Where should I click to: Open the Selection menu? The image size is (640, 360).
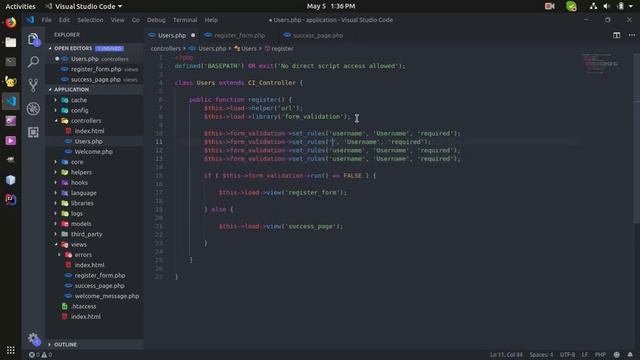[x=90, y=20]
